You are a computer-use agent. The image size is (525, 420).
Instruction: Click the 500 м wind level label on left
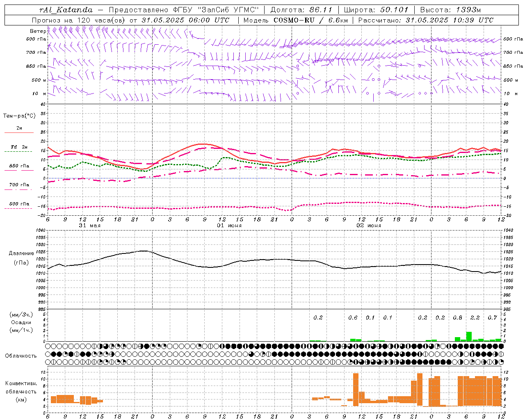(x=39, y=80)
